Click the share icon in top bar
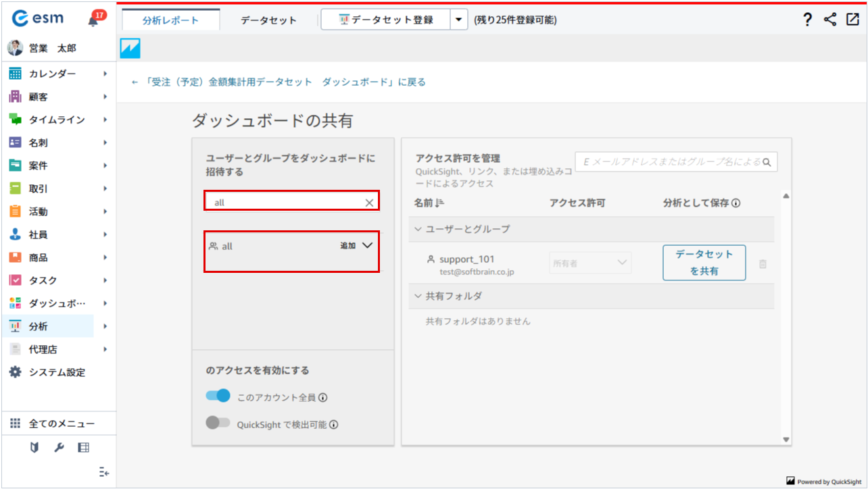The height and width of the screenshot is (489, 868). click(830, 20)
